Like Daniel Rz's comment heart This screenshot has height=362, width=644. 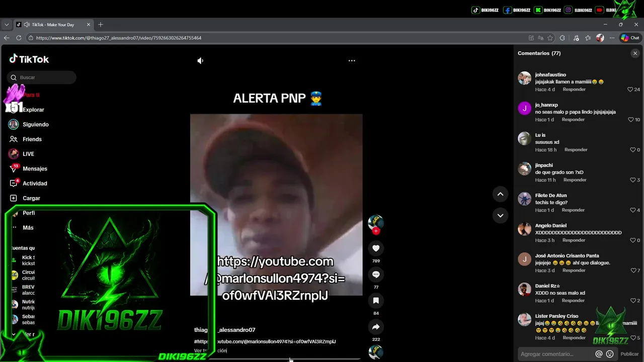632,301
